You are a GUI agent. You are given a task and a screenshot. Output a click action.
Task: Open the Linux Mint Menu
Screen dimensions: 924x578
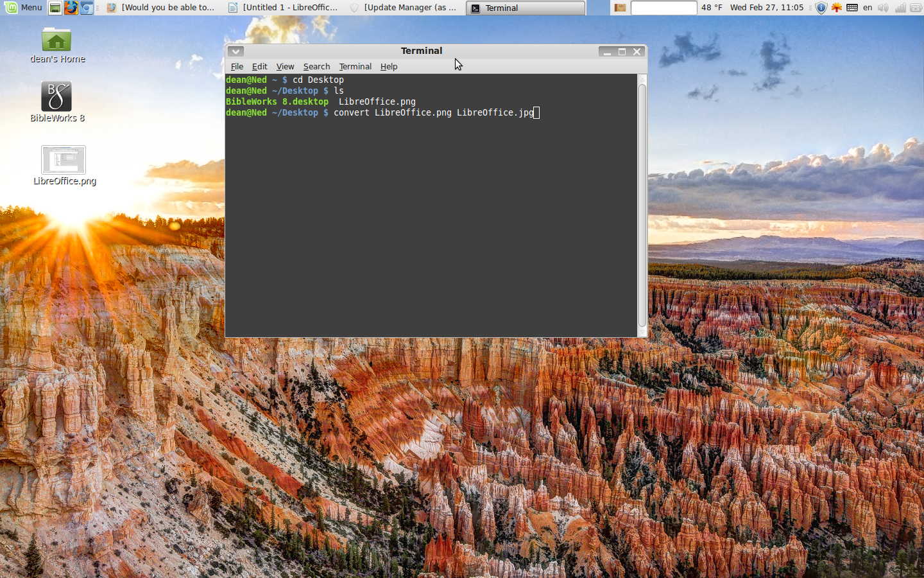[24, 8]
